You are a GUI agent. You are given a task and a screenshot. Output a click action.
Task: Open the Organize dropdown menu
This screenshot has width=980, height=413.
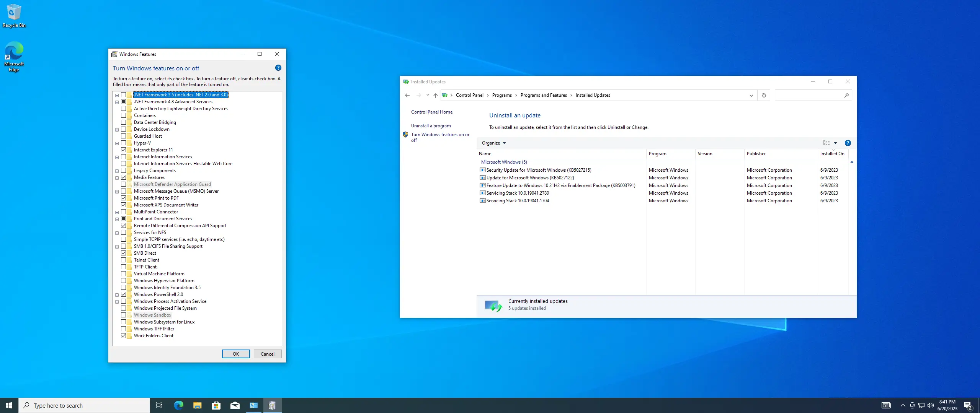493,143
